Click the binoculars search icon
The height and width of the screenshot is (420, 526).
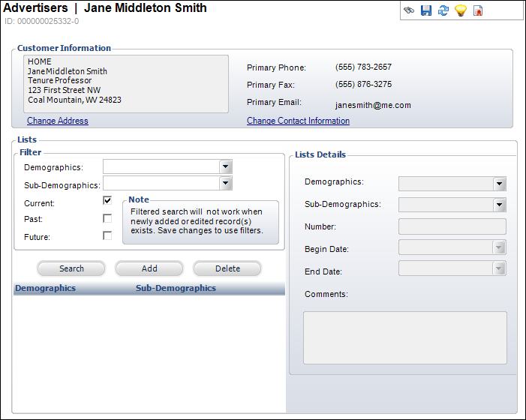tap(409, 11)
